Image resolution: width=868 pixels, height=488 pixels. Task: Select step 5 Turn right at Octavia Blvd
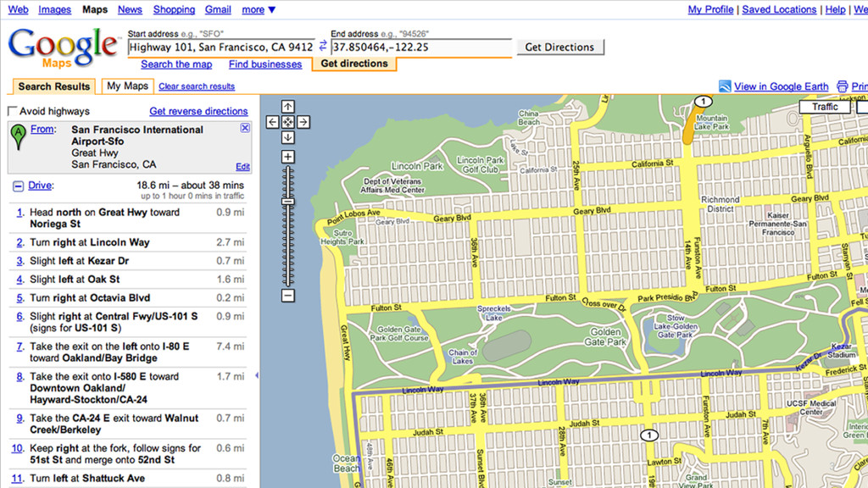(x=128, y=297)
